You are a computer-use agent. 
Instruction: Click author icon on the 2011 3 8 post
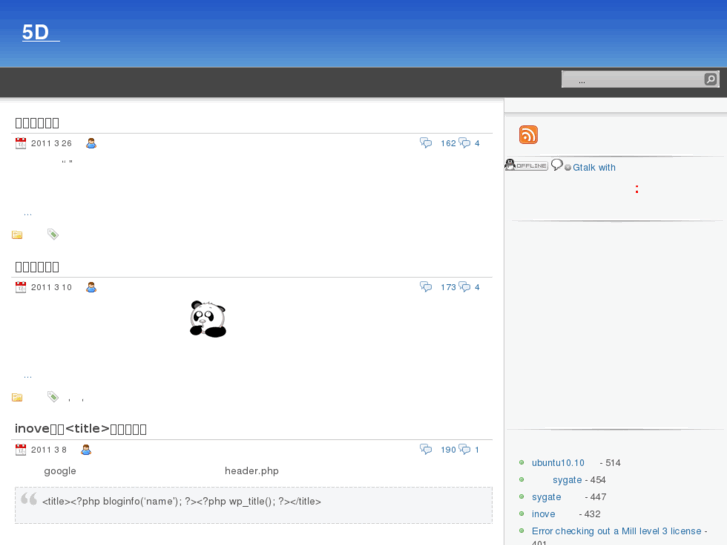(86, 449)
